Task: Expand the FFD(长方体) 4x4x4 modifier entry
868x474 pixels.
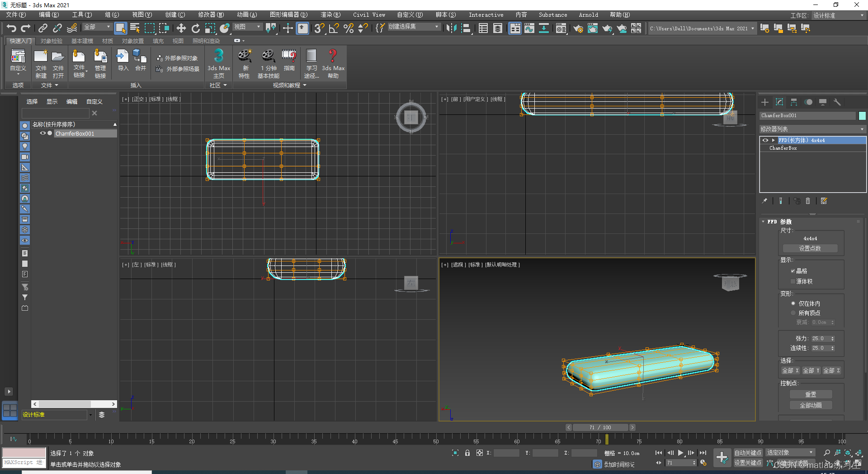Action: [773, 140]
